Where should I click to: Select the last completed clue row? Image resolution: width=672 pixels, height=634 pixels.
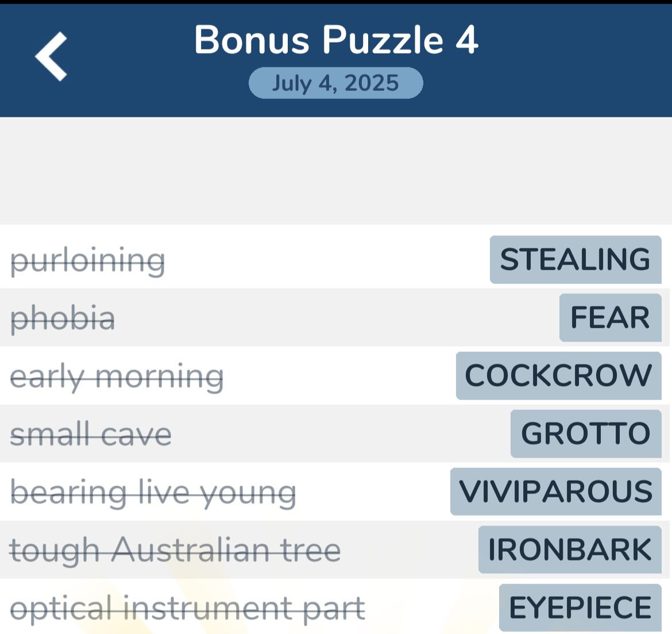pos(336,606)
